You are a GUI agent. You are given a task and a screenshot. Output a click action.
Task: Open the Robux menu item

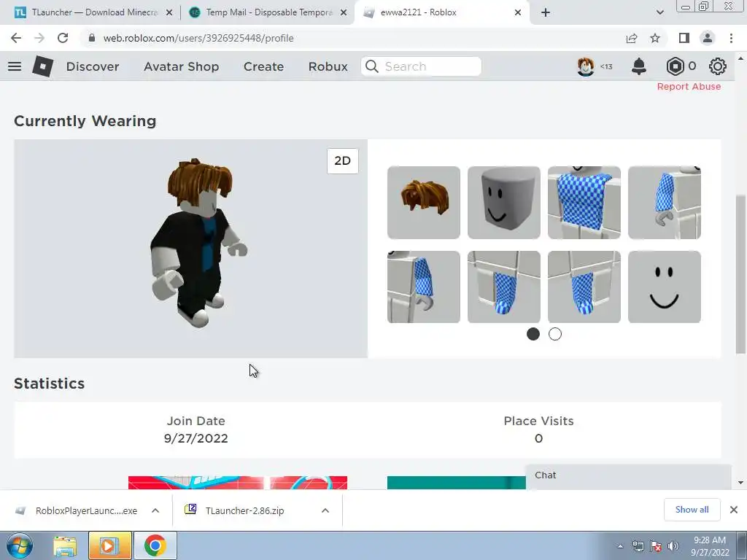tap(328, 66)
